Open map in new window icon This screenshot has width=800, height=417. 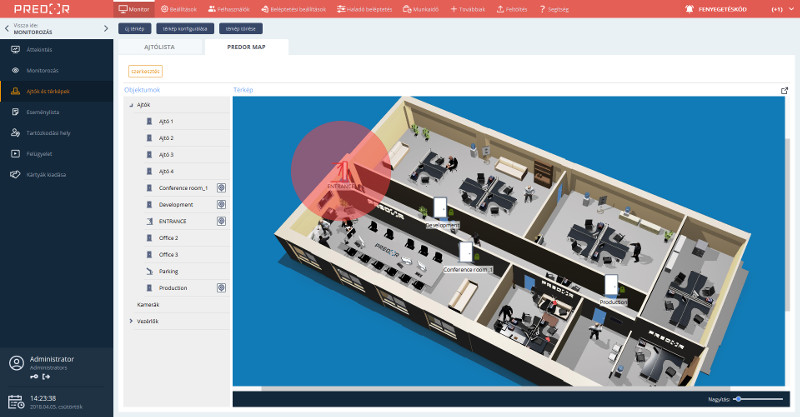pos(784,90)
